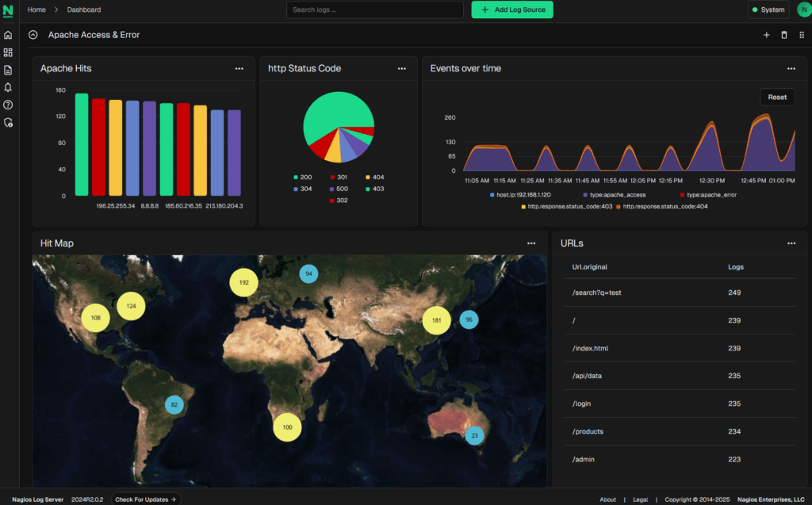Open alerts via the bell icon
Screen dimensions: 812x505
pyautogui.click(x=8, y=88)
